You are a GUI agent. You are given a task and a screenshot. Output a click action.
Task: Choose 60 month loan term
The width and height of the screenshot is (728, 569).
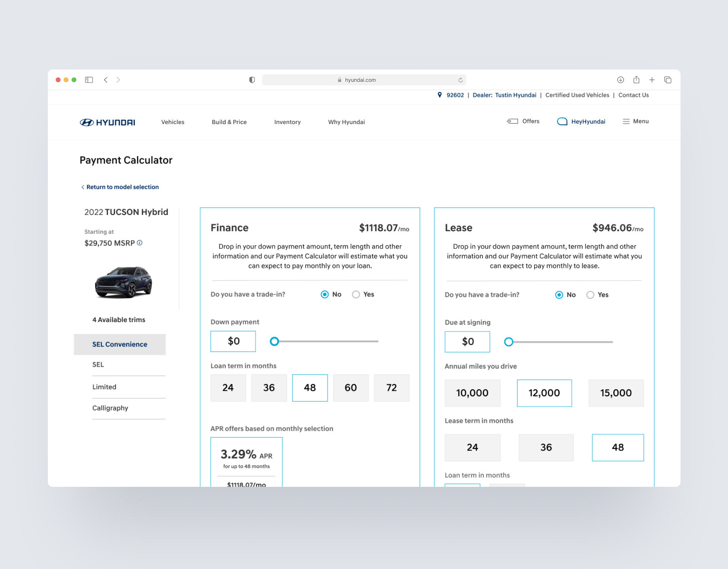[351, 388]
